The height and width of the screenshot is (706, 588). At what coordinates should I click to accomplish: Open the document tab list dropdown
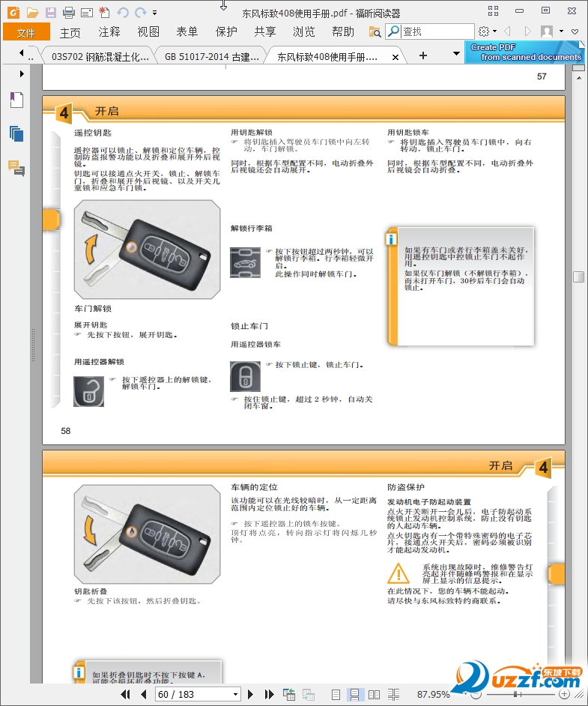tap(456, 53)
